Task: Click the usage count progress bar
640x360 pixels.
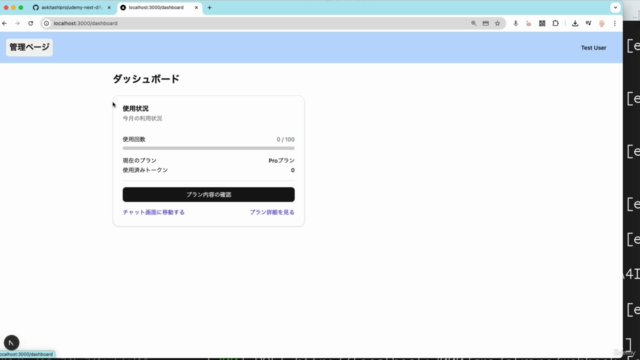Action: pos(209,148)
